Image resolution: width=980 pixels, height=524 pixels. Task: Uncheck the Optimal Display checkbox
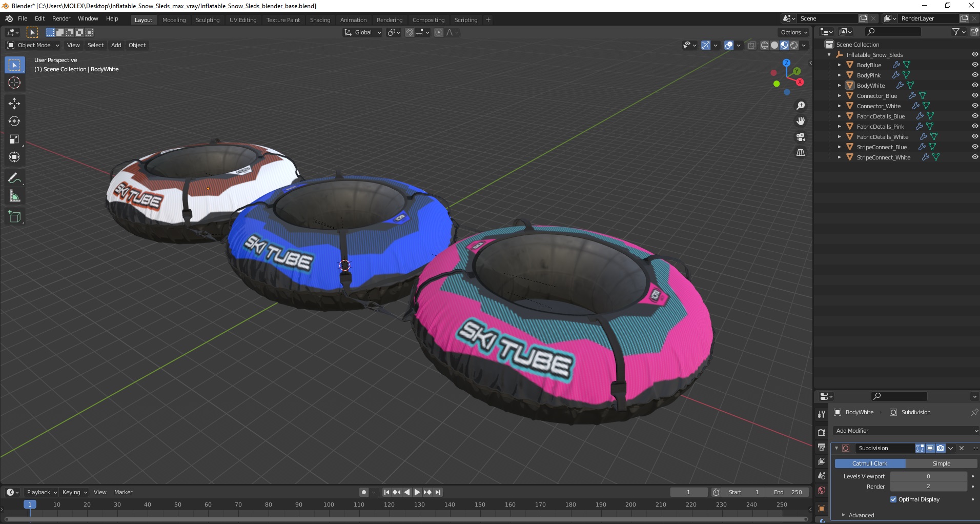coord(893,499)
